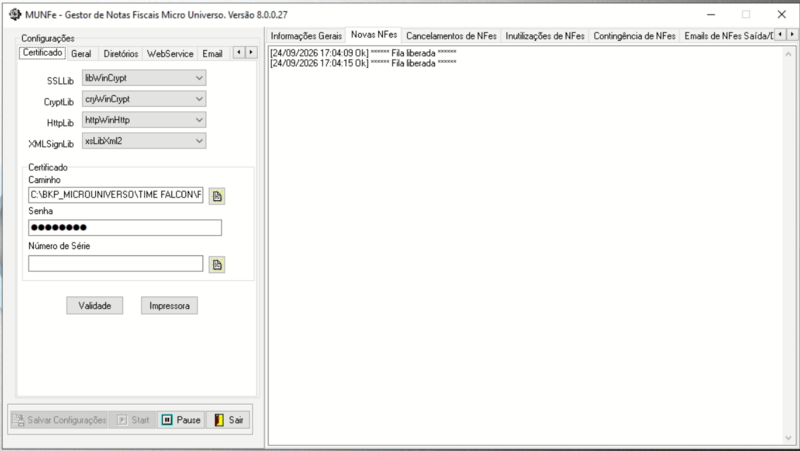800x451 pixels.
Task: Browse for certificate file beside Caminho field
Action: [x=217, y=196]
